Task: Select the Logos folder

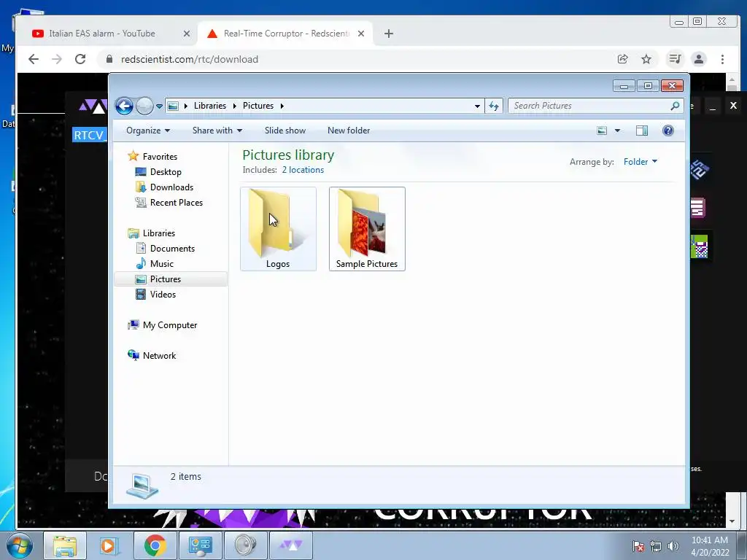Action: tap(278, 229)
